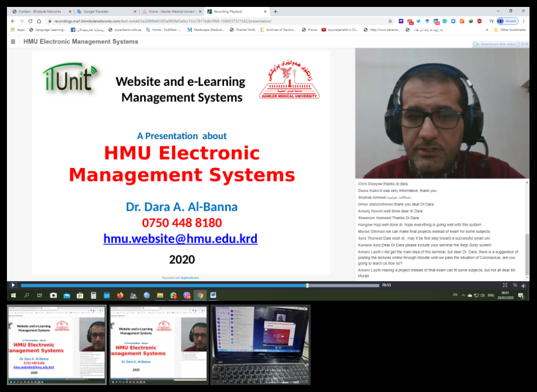537x392 pixels.
Task: Launch Firefox from the taskbar
Action: coord(120,295)
